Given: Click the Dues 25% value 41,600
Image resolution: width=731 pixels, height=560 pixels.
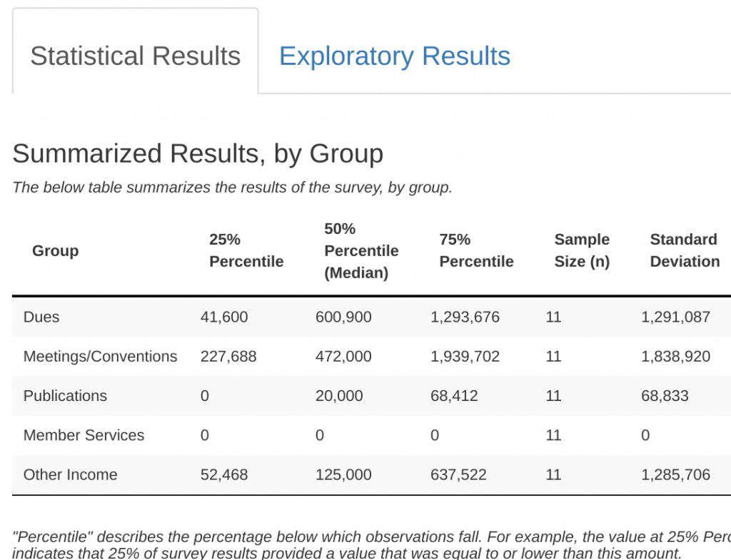Looking at the screenshot, I should coord(224,317).
